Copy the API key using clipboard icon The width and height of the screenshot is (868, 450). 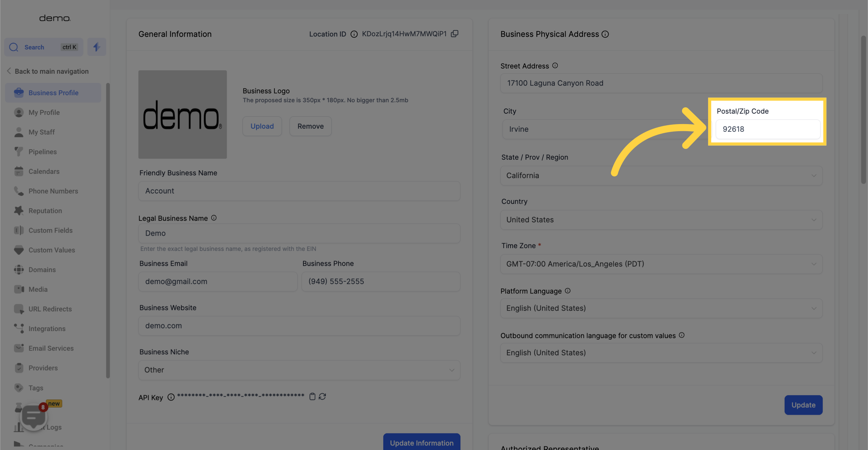(x=312, y=397)
